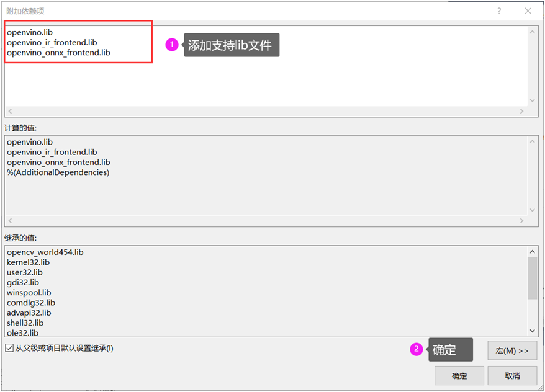Screen dimensions: 545x392
Task: Click scroll-up arrow in top edit box
Action: click(x=532, y=32)
